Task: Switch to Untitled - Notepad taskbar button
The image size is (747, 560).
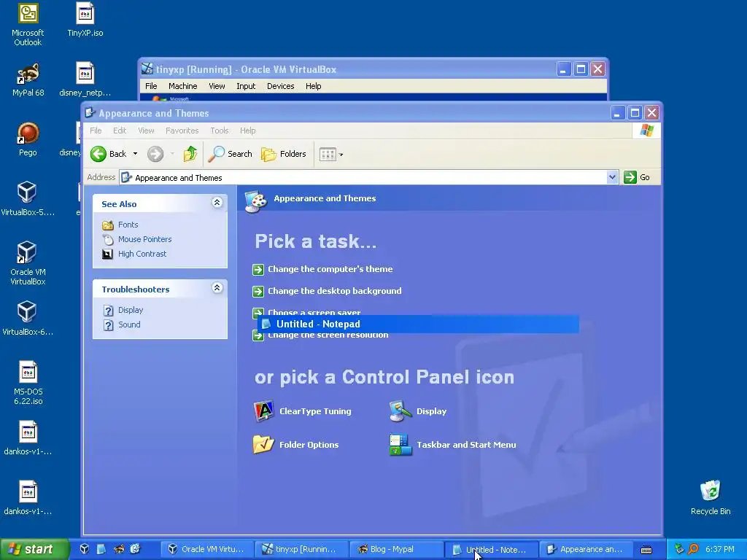Action: tap(490, 550)
